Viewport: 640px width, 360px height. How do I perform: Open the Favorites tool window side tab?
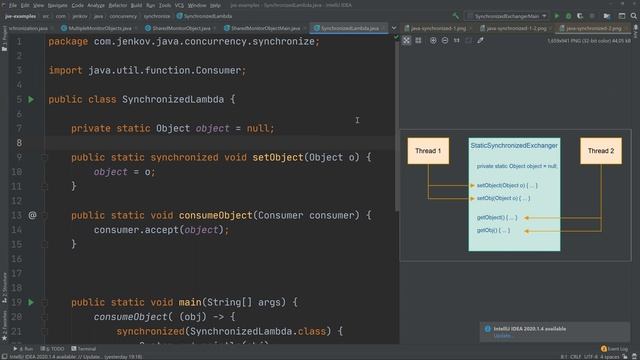click(4, 325)
